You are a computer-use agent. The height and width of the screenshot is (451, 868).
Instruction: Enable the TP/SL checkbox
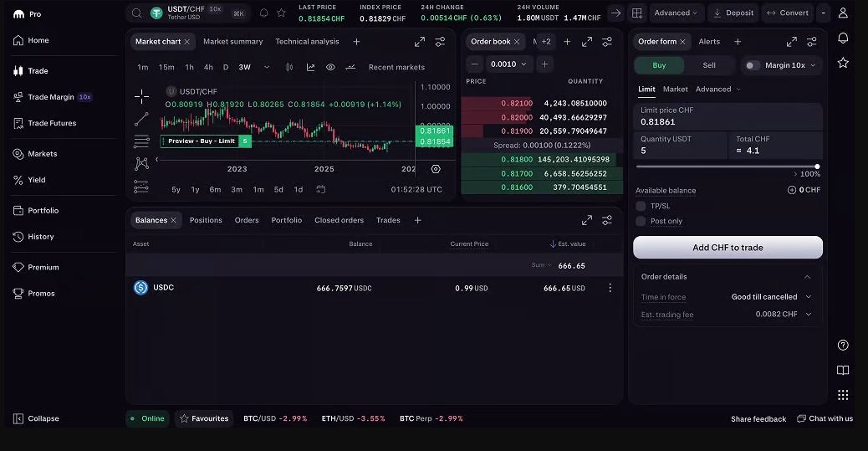click(x=641, y=206)
